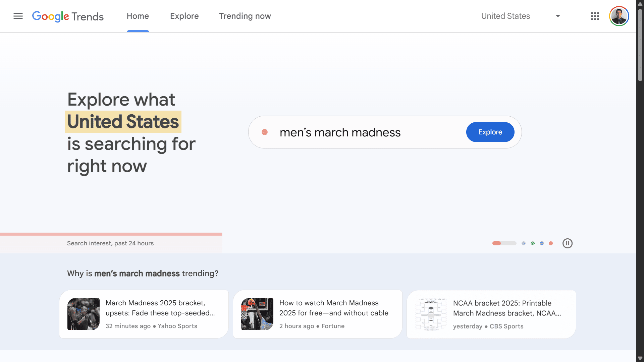Expand the United States country dropdown
The image size is (644, 362).
pos(521,16)
